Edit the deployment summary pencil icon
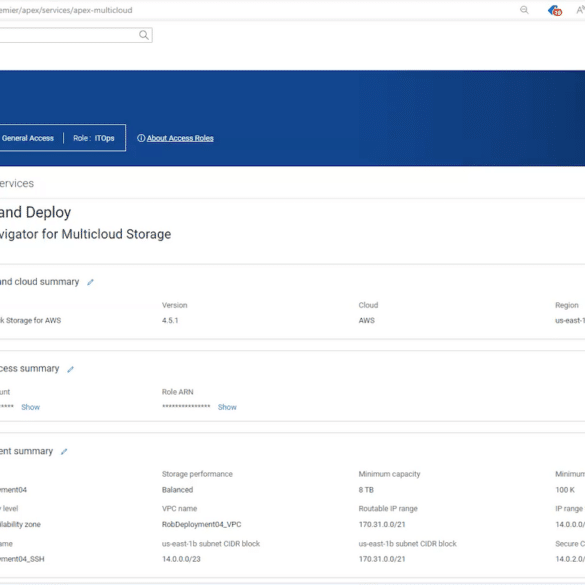 tap(64, 452)
